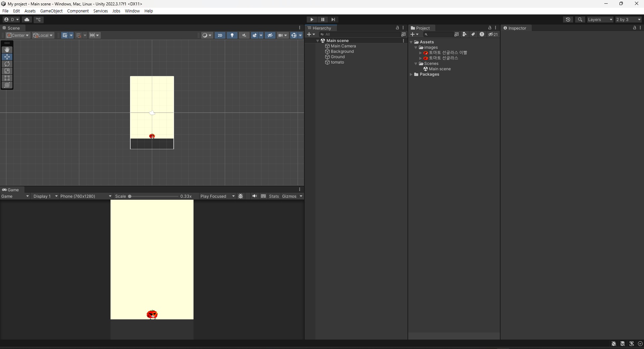This screenshot has height=349, width=644.
Task: Open the Window menu
Action: tap(132, 11)
